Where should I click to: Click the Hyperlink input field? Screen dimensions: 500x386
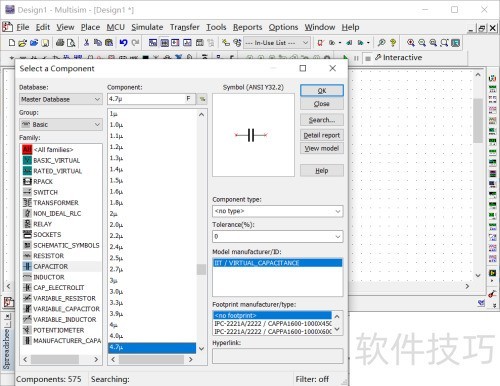278,356
